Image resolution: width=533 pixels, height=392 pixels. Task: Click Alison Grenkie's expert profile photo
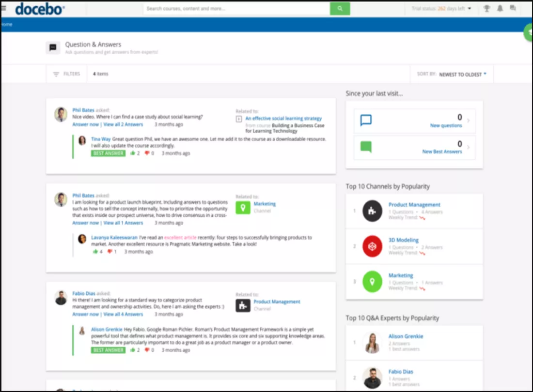(372, 343)
